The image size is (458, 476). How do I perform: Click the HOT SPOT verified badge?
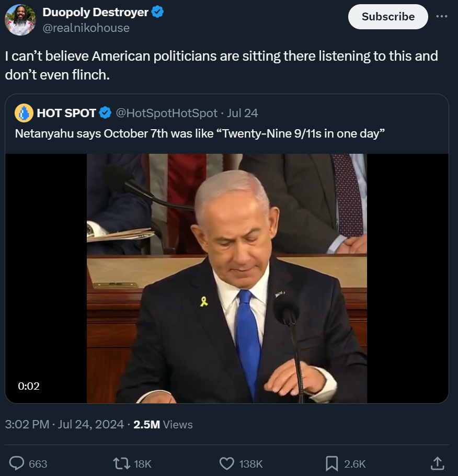[105, 113]
